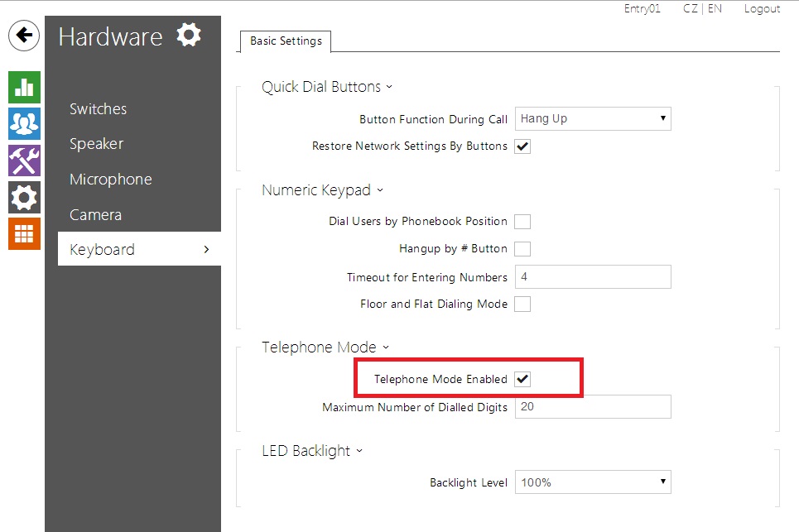Open Button Function During Call dropdown
The image size is (799, 532).
tap(592, 119)
